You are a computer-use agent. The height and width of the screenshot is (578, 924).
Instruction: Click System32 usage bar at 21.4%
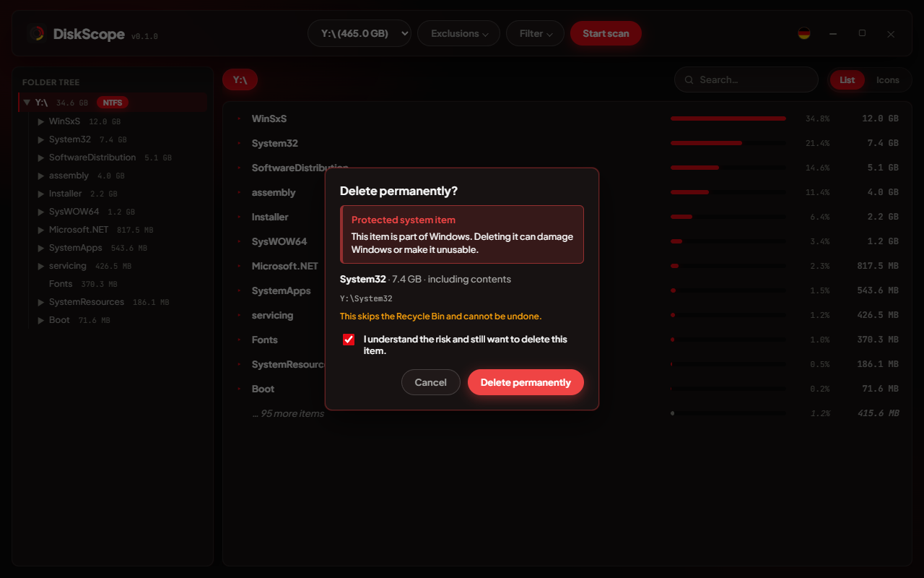point(728,143)
